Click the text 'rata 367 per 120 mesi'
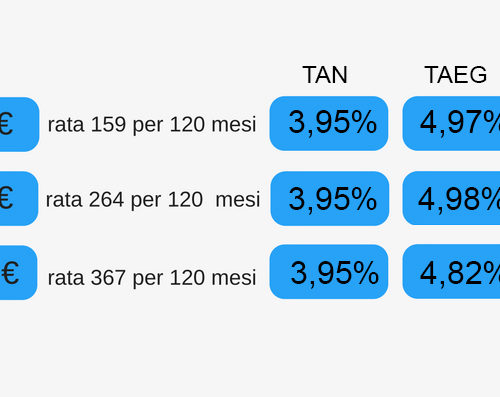The width and height of the screenshot is (500, 397). [152, 278]
